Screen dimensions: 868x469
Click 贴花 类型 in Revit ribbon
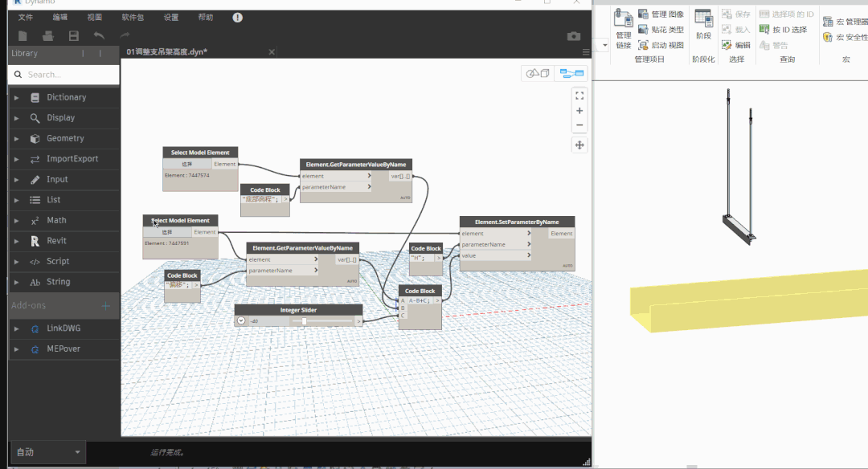point(661,29)
